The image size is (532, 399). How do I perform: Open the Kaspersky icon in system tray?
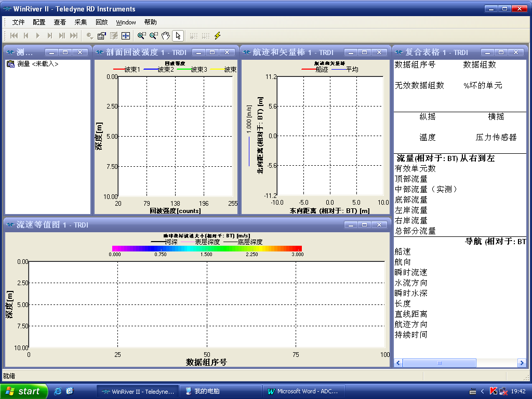pos(494,391)
